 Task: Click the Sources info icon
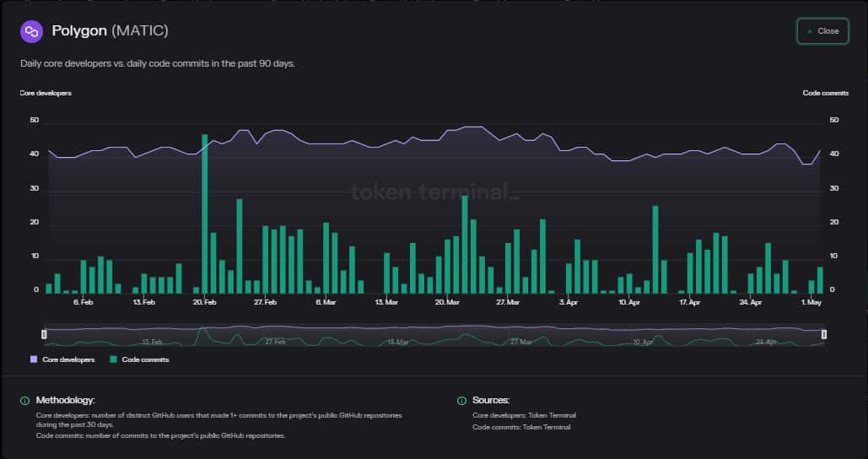pyautogui.click(x=461, y=400)
